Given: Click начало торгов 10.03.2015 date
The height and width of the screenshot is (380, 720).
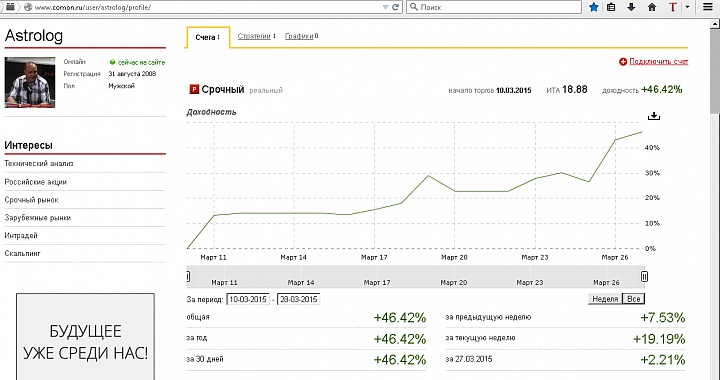Looking at the screenshot, I should click(x=513, y=90).
